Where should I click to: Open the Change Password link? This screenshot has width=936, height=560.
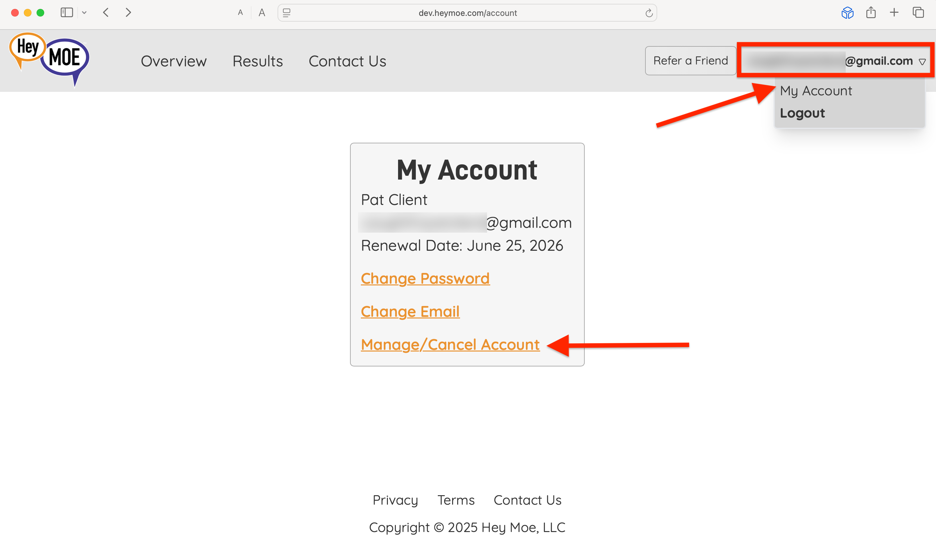point(425,278)
